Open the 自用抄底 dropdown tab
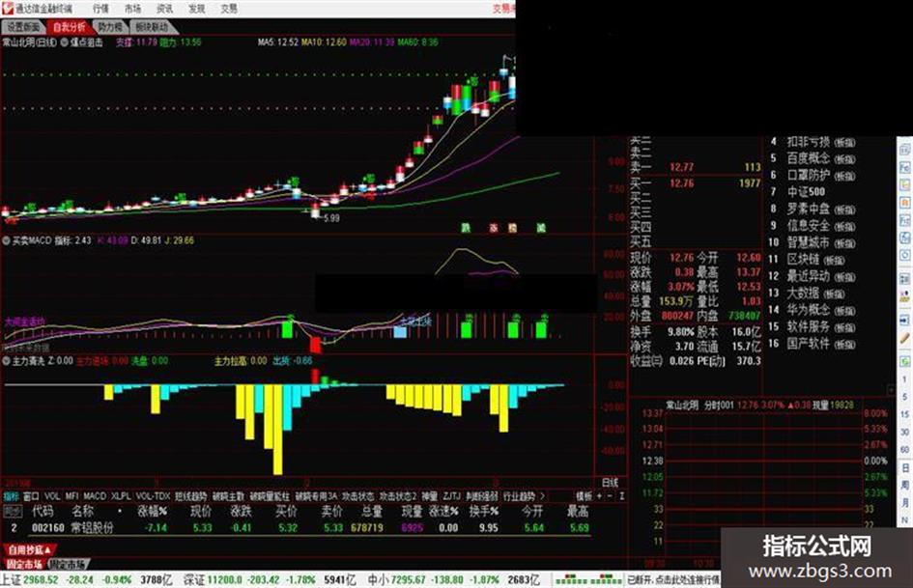 point(30,549)
